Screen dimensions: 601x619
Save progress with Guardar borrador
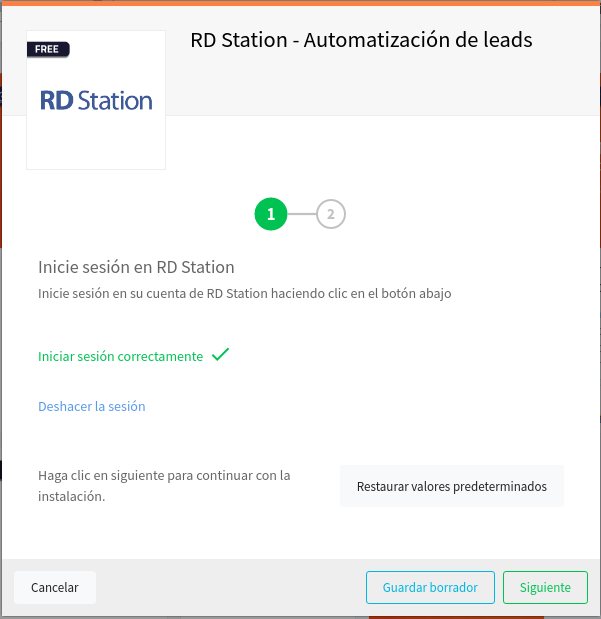430,587
